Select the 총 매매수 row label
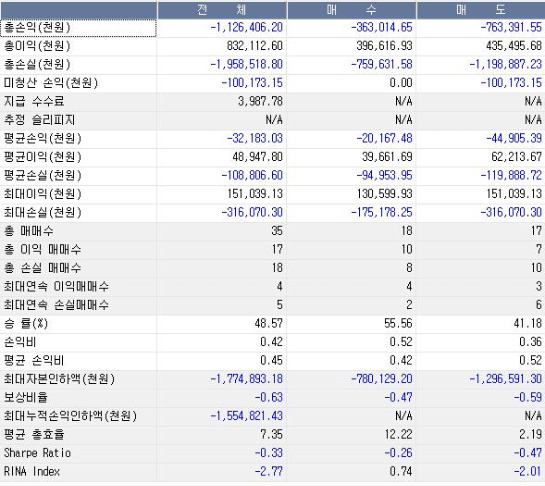The height and width of the screenshot is (486, 545). (29, 231)
